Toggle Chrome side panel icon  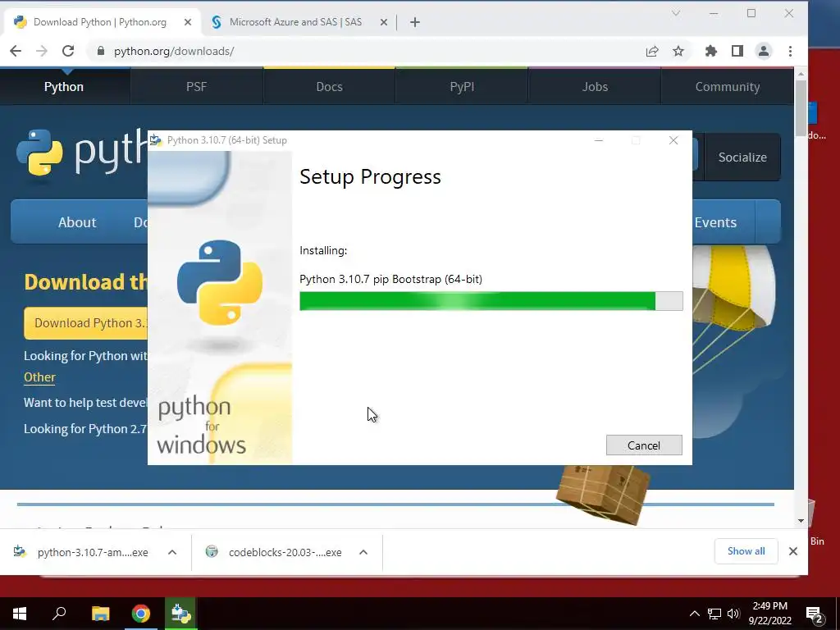(x=737, y=51)
